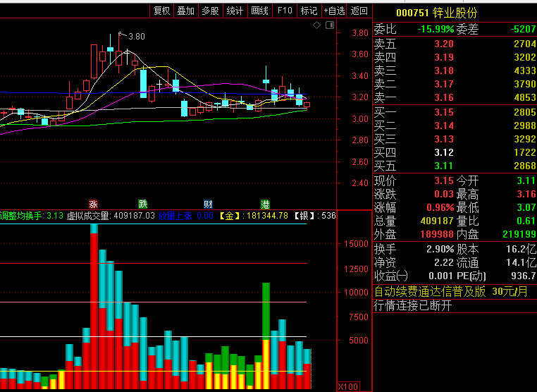The image size is (537, 392).
Task: Click the 标记 mark button
Action: [x=309, y=11]
